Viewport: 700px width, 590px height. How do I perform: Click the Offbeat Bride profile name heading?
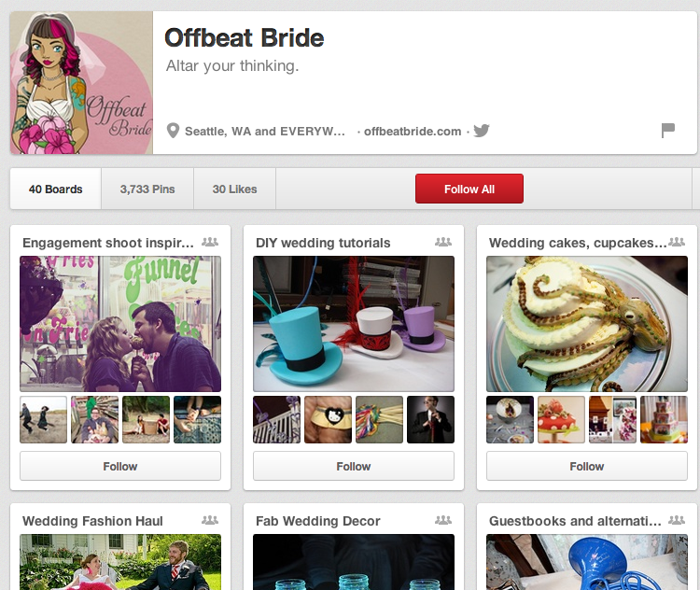[245, 37]
